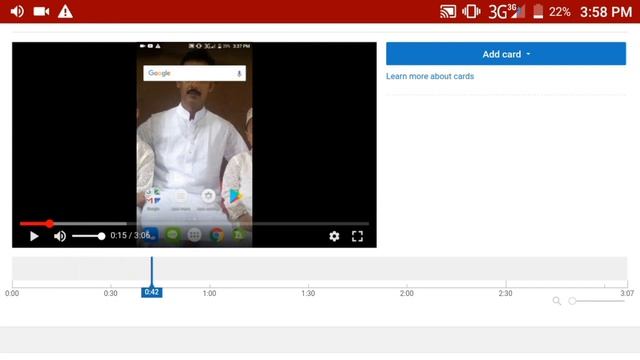Click the 0:30 timeline label
The width and height of the screenshot is (640, 360).
[x=110, y=293]
